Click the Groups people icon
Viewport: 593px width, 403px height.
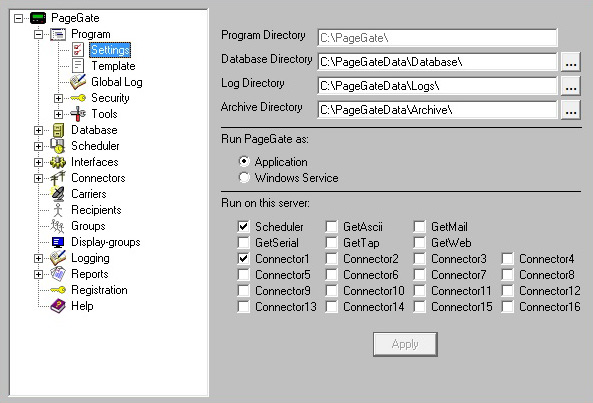click(x=58, y=226)
